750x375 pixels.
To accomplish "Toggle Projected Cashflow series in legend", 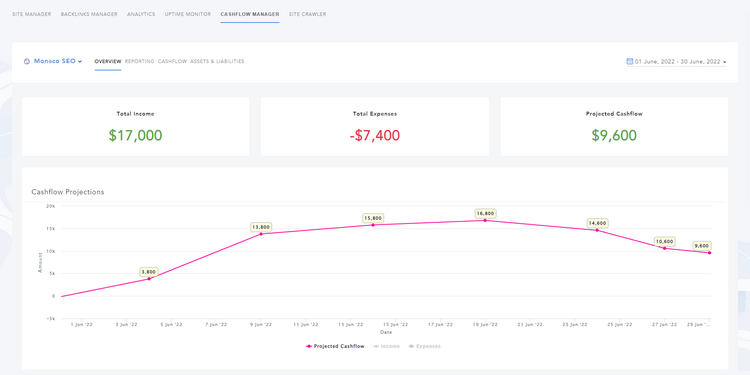I will (x=335, y=346).
